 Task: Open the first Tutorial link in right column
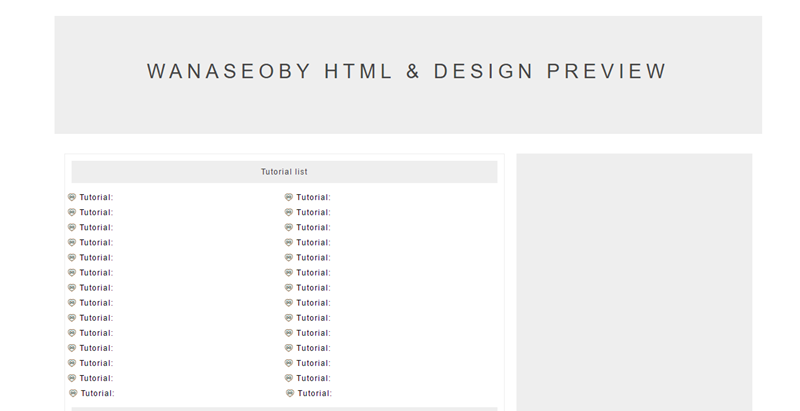tap(313, 197)
